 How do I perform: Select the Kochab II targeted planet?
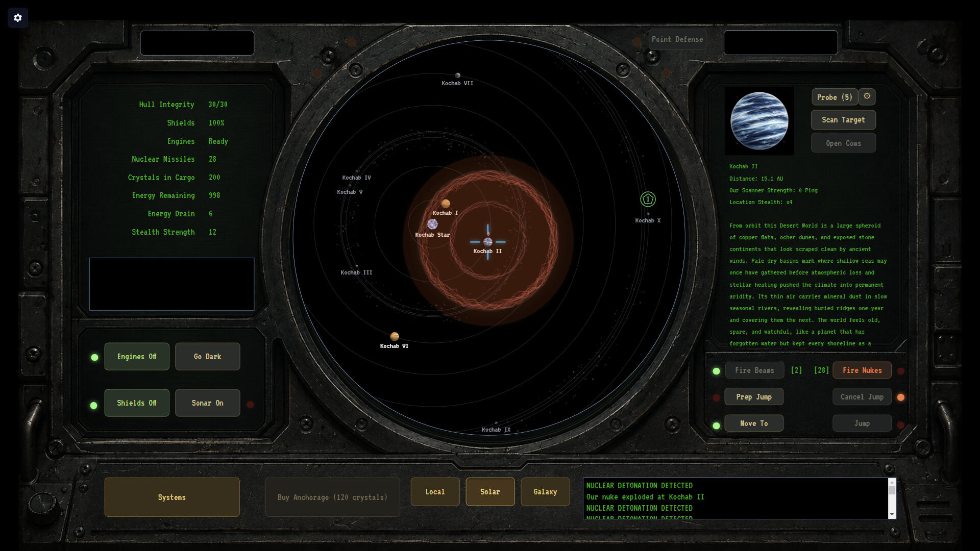click(488, 242)
